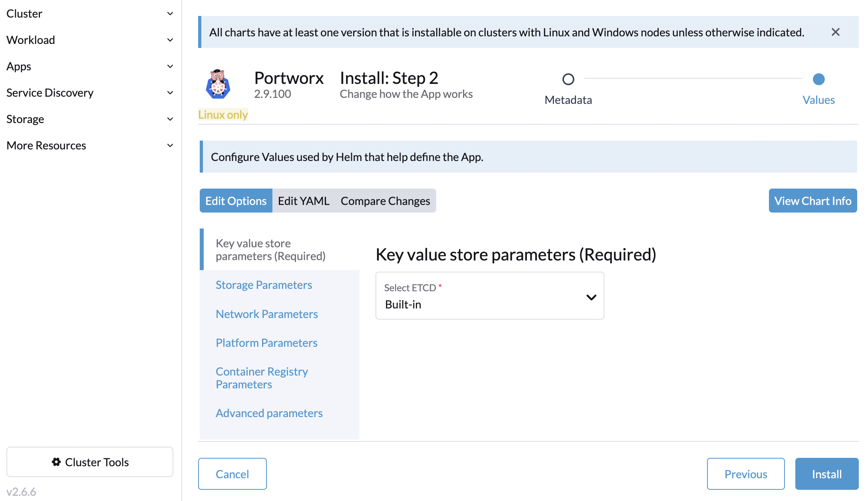
Task: Expand the Storage sidebar section
Action: tap(90, 119)
